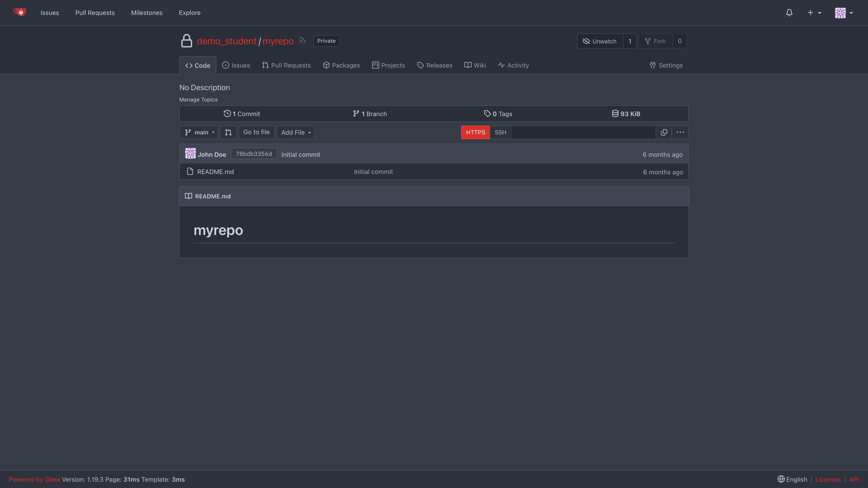
Task: Click the compare pull request icon button
Action: 228,132
